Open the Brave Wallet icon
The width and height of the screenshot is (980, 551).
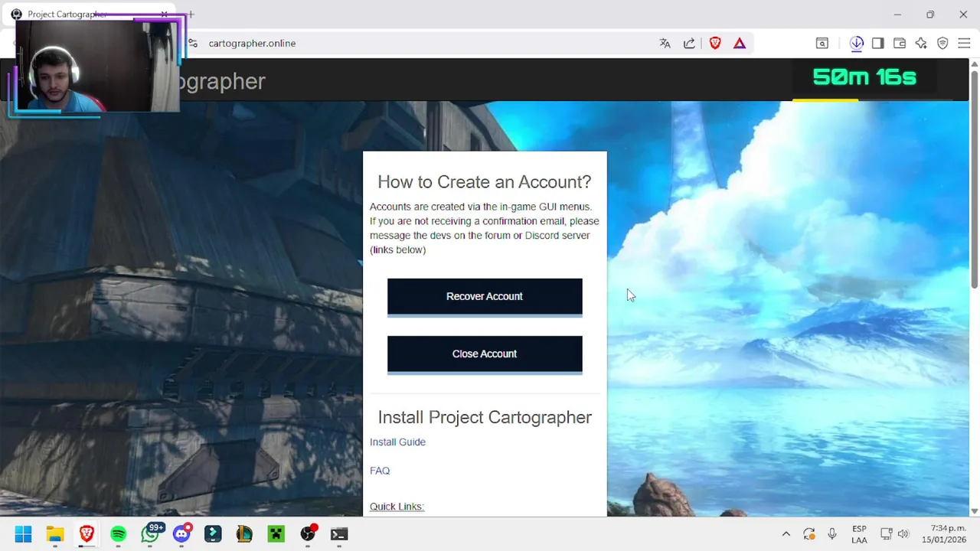[900, 44]
